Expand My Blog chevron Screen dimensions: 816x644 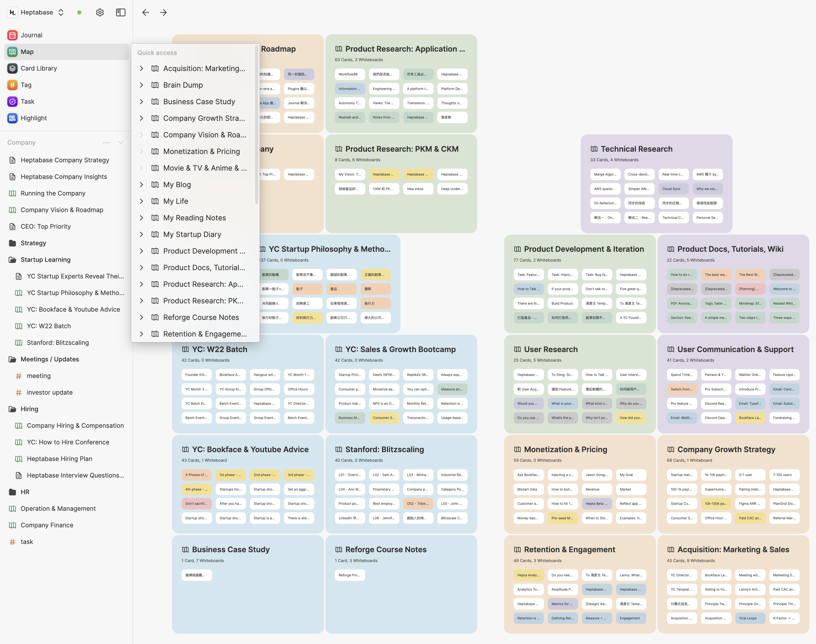(x=141, y=184)
